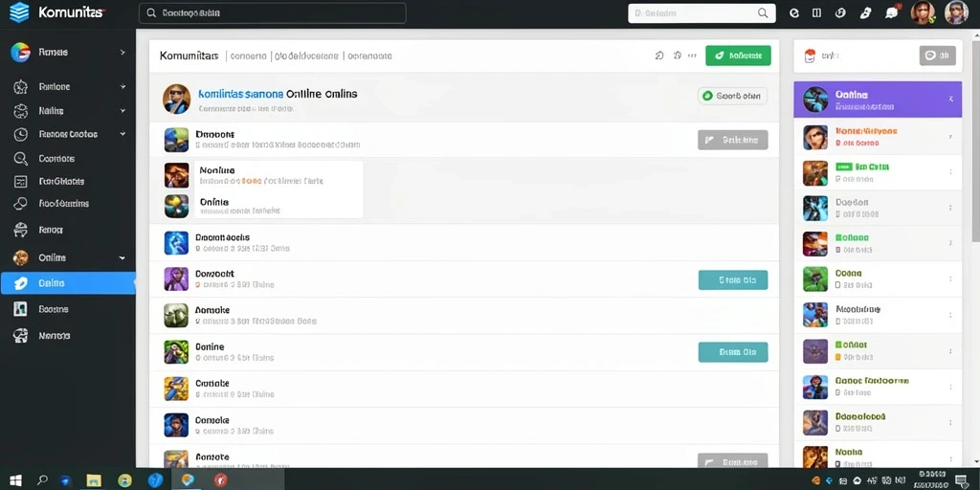Select the blue highlighted item in the sidebar

point(68,283)
